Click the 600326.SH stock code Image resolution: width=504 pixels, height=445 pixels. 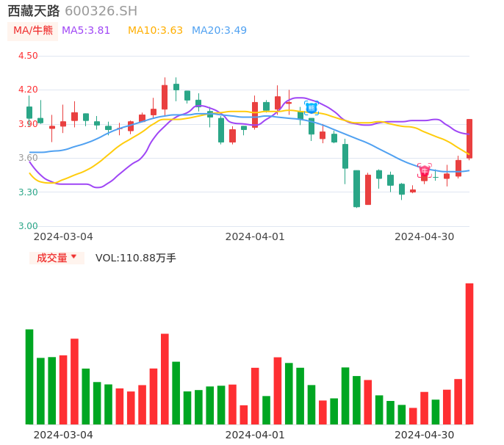[101, 11]
